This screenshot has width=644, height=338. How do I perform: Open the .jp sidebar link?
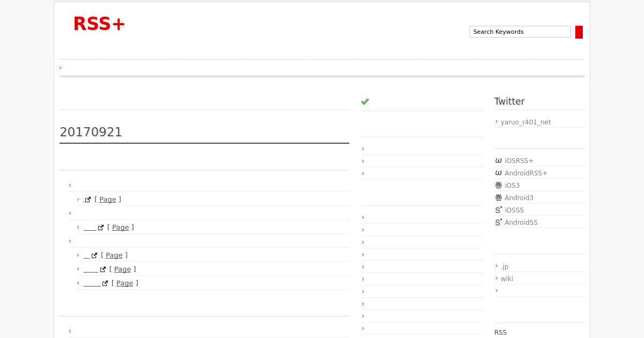[504, 267]
